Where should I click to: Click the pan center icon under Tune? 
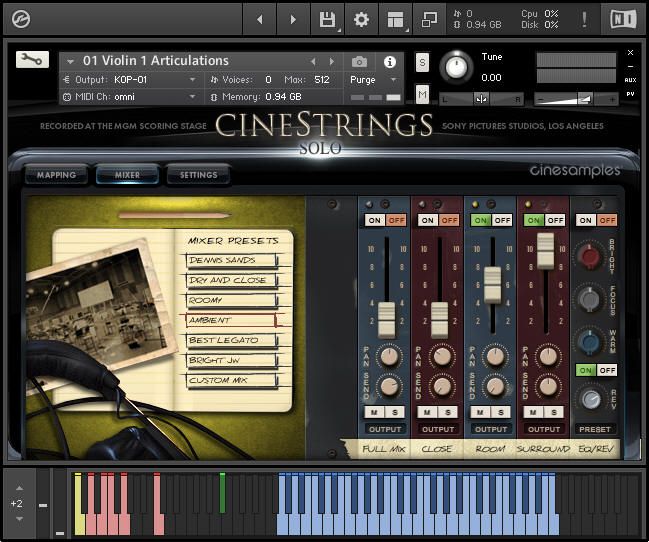click(481, 99)
